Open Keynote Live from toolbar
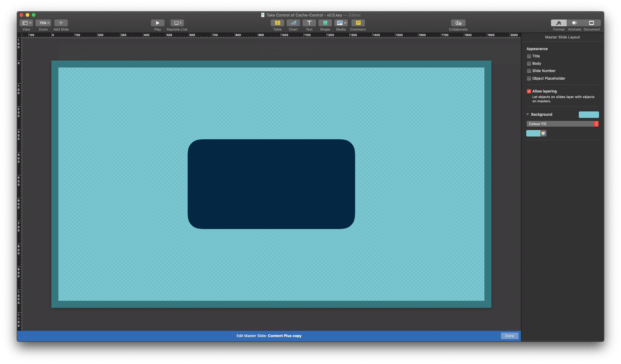Screen dimensions: 621x364 (x=177, y=23)
